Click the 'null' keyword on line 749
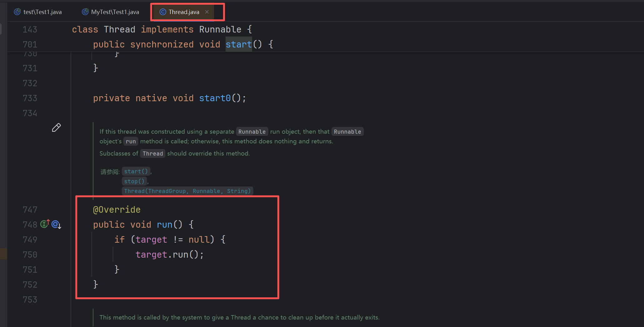The image size is (644, 327). tap(199, 240)
